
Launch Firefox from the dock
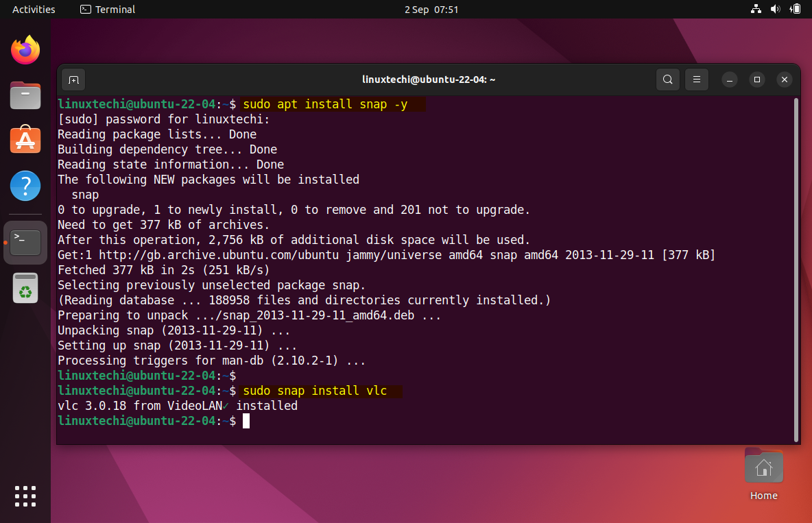25,50
